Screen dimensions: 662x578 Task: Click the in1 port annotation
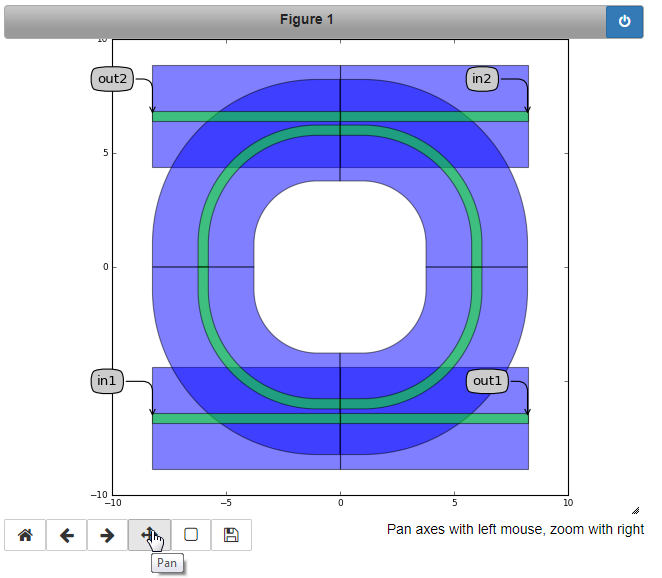(x=107, y=381)
